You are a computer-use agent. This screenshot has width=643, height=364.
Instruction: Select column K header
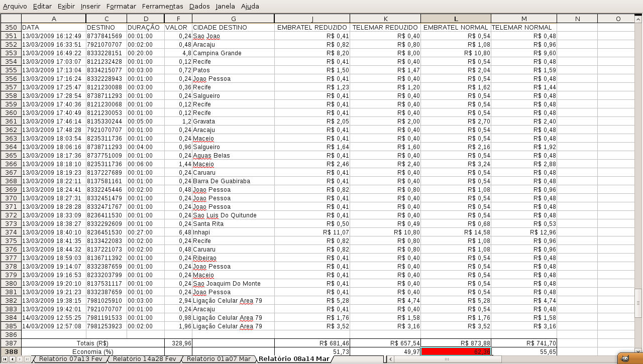click(x=385, y=19)
